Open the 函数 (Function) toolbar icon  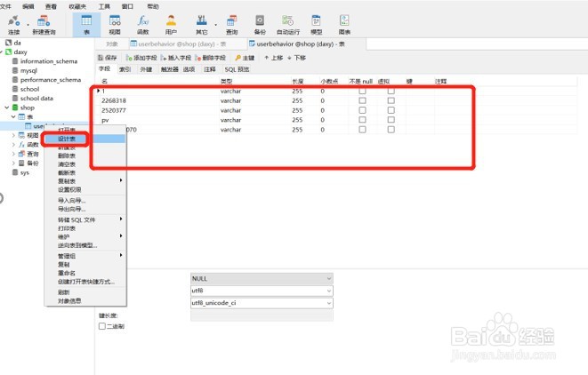(143, 25)
